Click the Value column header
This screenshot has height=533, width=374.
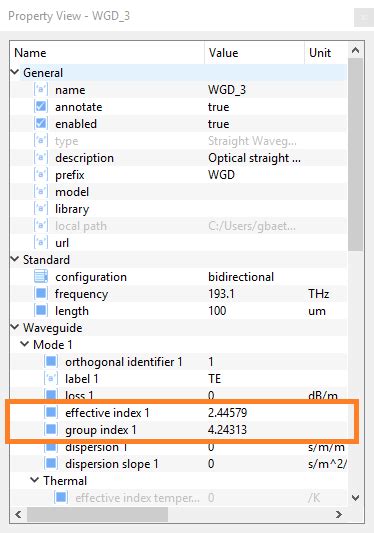pyautogui.click(x=254, y=53)
